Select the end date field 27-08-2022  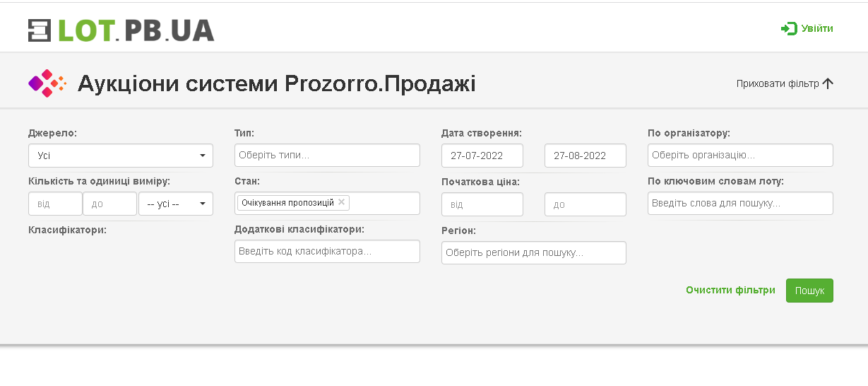tap(585, 156)
